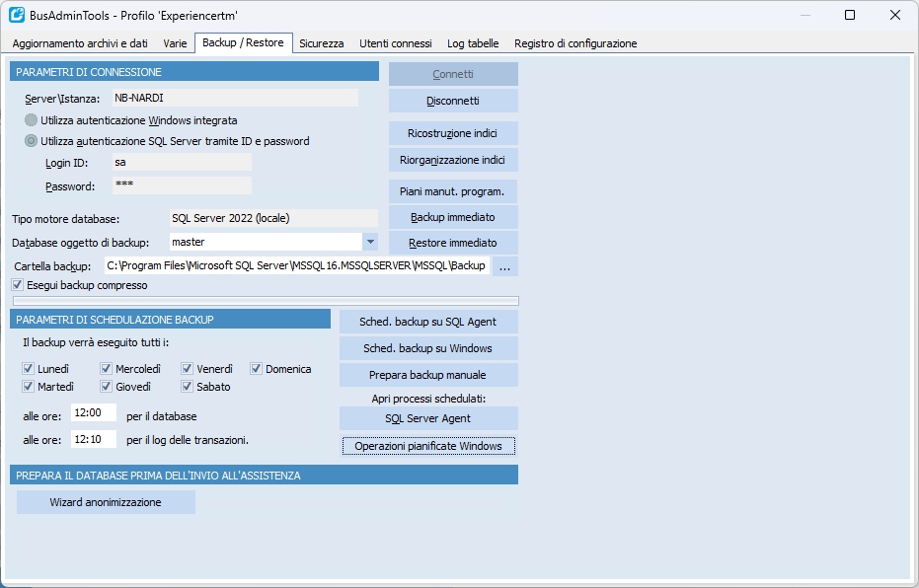Switch to the Varie tab
Image resolution: width=919 pixels, height=588 pixels.
pyautogui.click(x=175, y=43)
